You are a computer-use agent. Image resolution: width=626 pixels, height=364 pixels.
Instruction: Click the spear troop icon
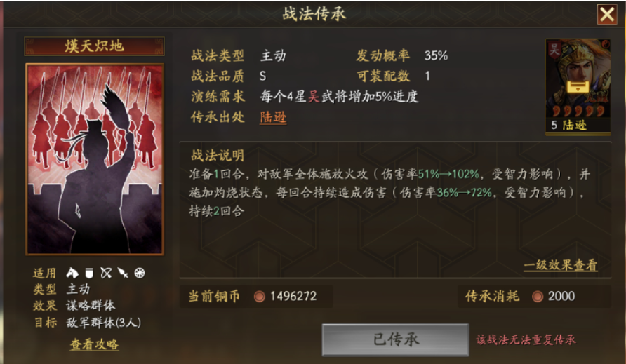tap(123, 273)
